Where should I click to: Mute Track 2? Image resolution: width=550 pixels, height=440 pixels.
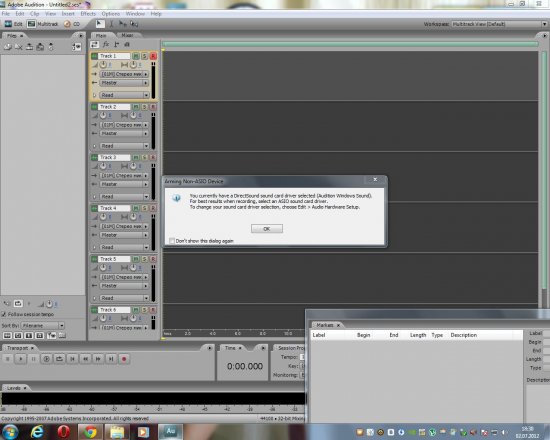click(x=136, y=107)
